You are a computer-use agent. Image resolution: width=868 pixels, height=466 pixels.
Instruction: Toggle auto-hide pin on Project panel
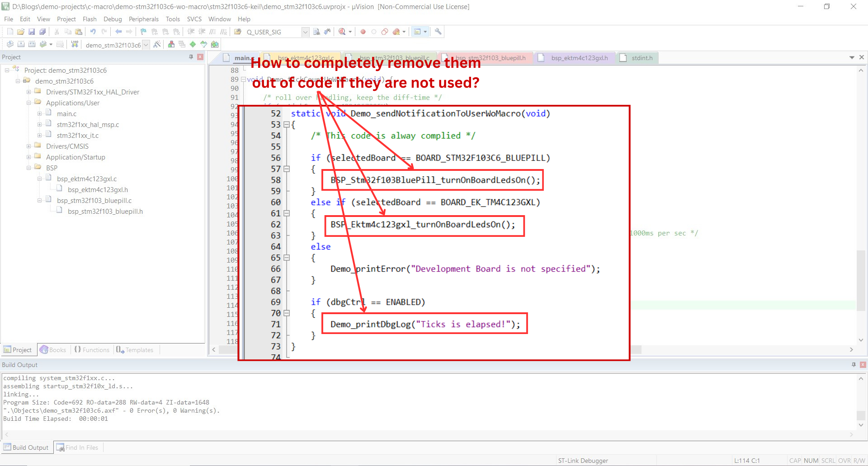191,57
